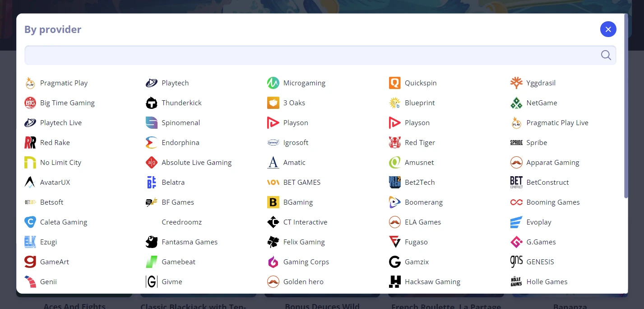Screen dimensions: 644x309
Task: Select Igrosoft provider
Action: point(288,143)
